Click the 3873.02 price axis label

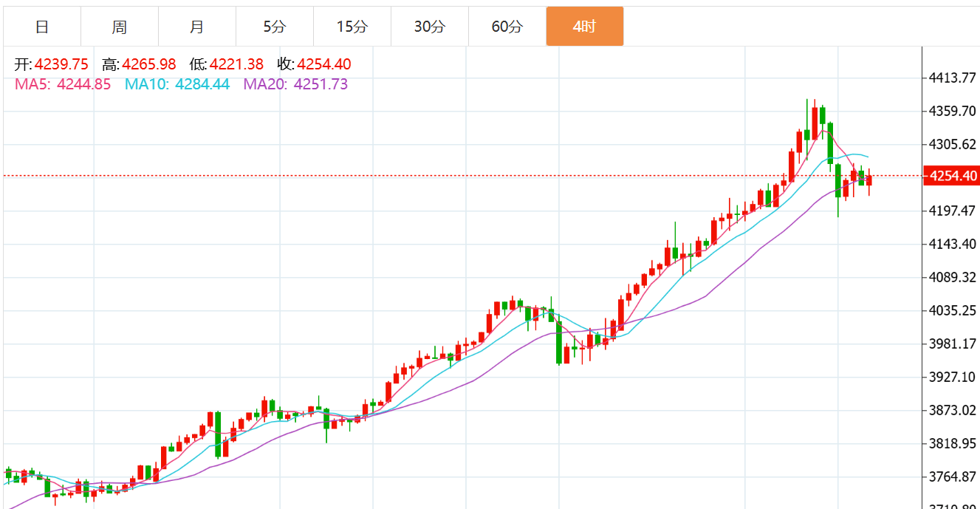[953, 410]
